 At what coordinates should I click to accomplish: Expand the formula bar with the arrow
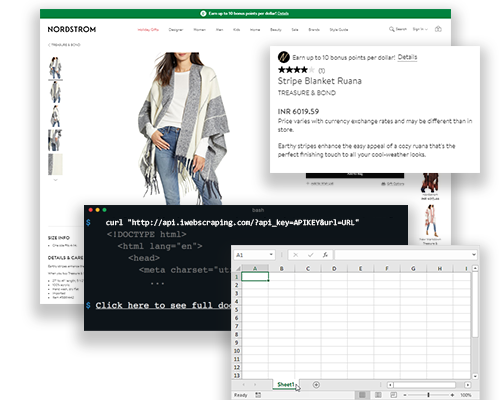(474, 255)
